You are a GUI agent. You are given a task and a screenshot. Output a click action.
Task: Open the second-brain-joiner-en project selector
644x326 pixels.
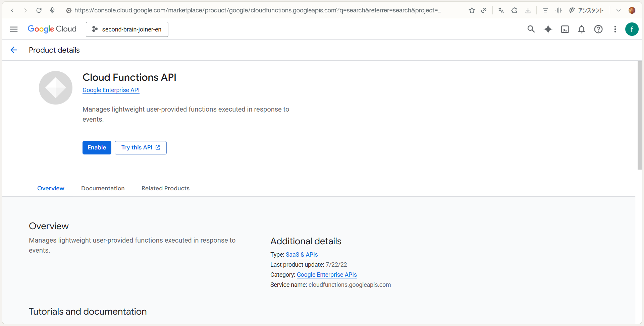coord(127,29)
